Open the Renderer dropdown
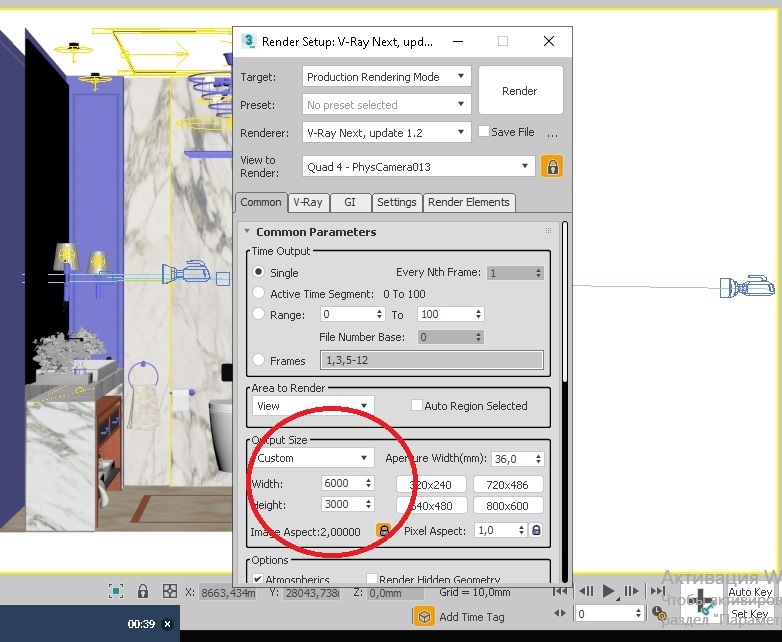The image size is (782, 642). point(387,133)
